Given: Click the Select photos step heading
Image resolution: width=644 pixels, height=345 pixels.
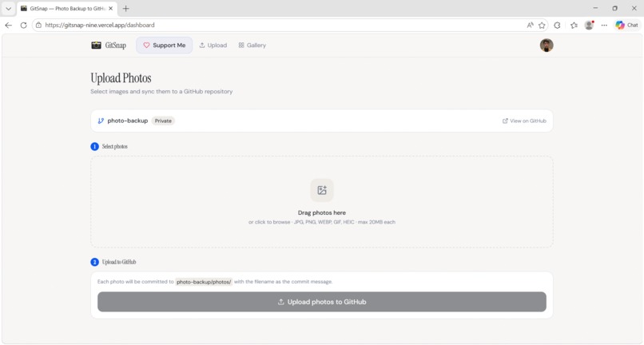Looking at the screenshot, I should [114, 146].
